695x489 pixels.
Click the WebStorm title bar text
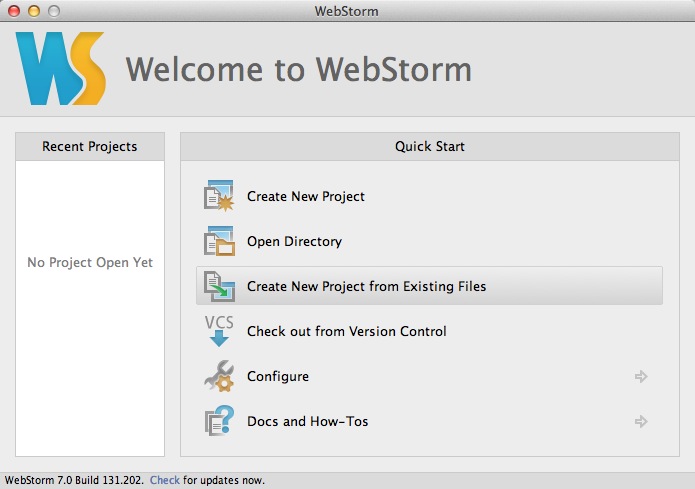pyautogui.click(x=347, y=11)
